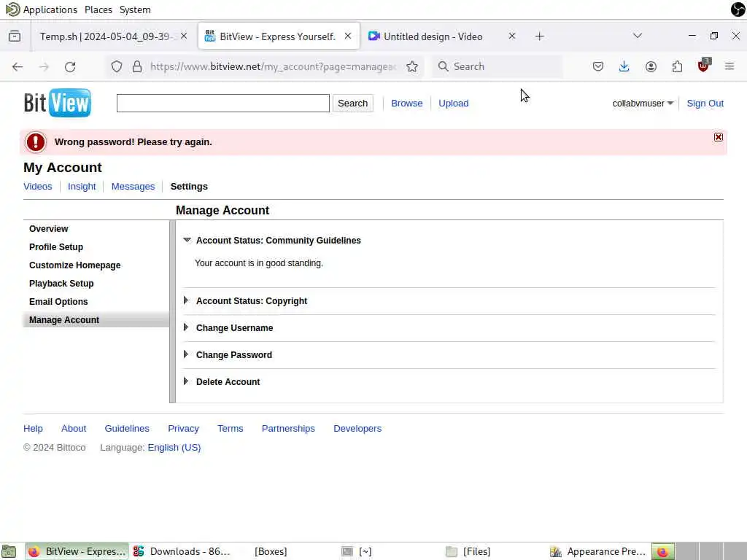The image size is (747, 560).
Task: Open the Guidelines footer link
Action: (x=127, y=429)
